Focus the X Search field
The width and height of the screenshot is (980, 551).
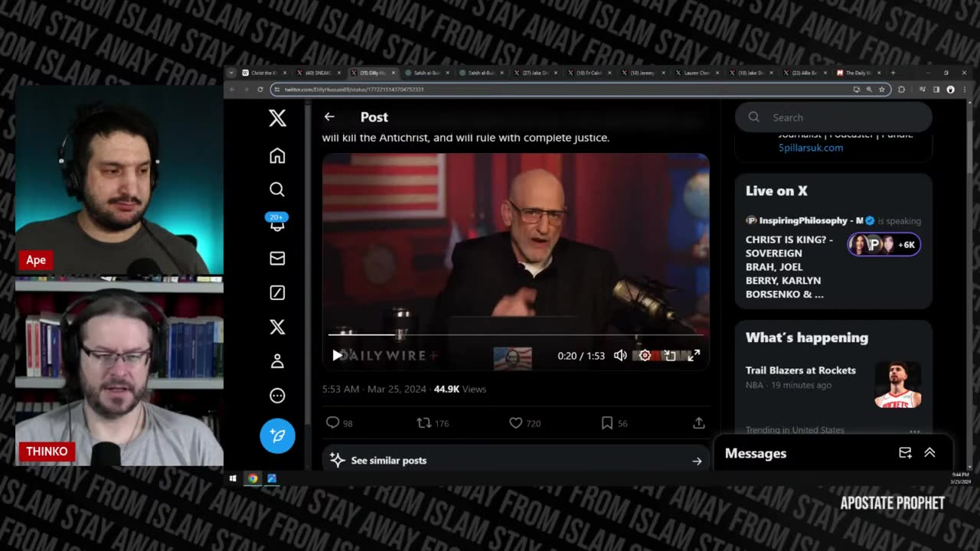click(834, 117)
